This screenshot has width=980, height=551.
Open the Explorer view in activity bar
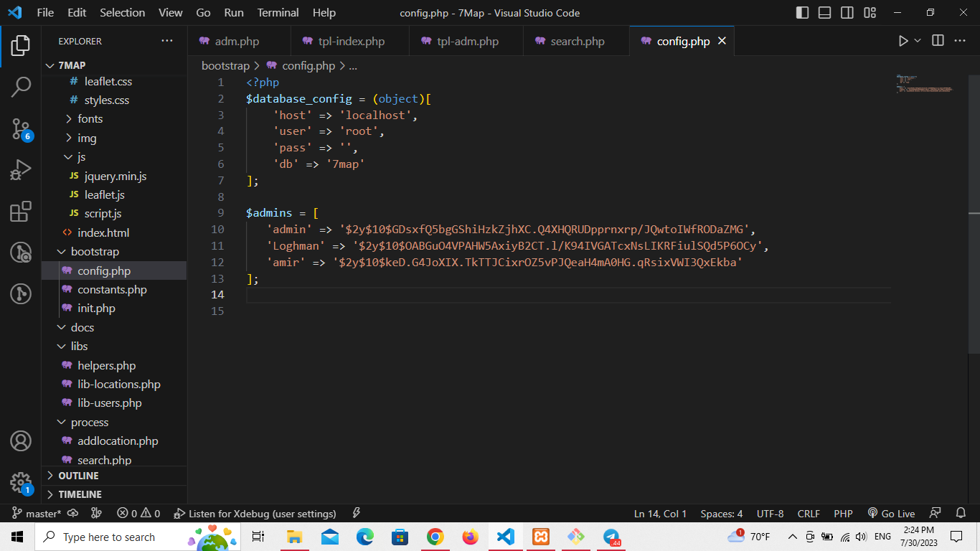[21, 45]
